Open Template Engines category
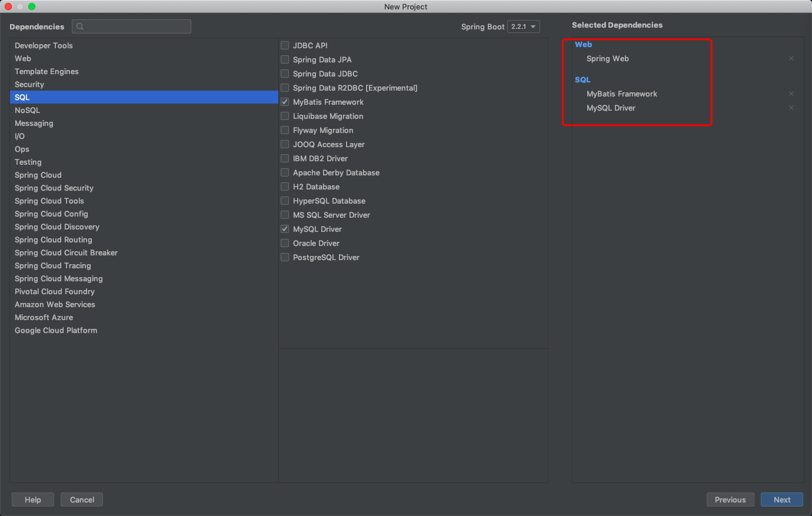The height and width of the screenshot is (516, 812). (144, 71)
